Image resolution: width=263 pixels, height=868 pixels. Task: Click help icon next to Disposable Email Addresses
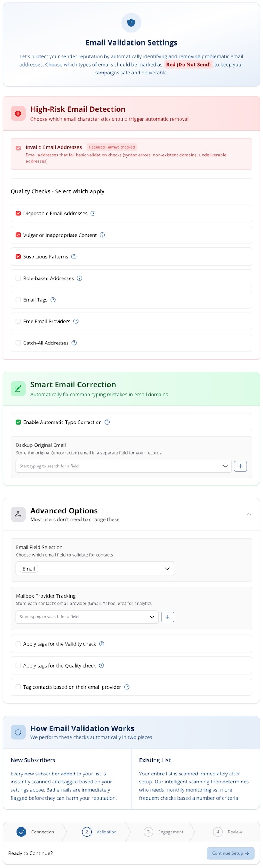click(93, 214)
